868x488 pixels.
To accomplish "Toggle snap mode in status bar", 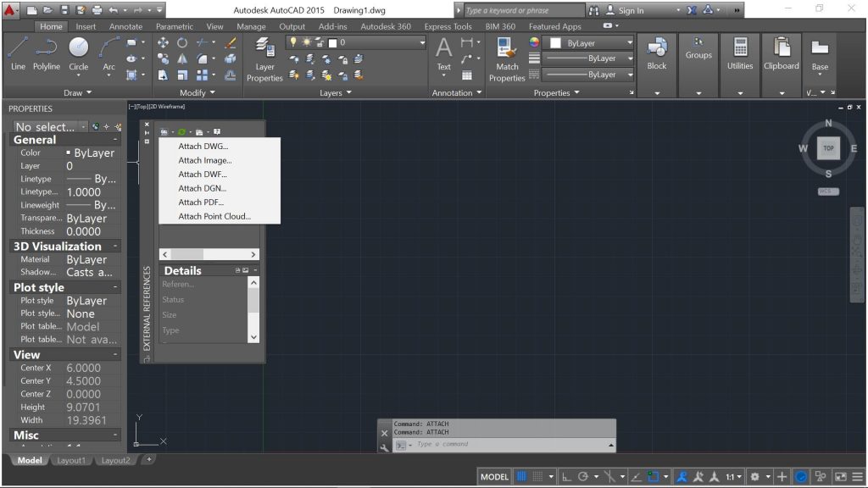I will point(537,476).
